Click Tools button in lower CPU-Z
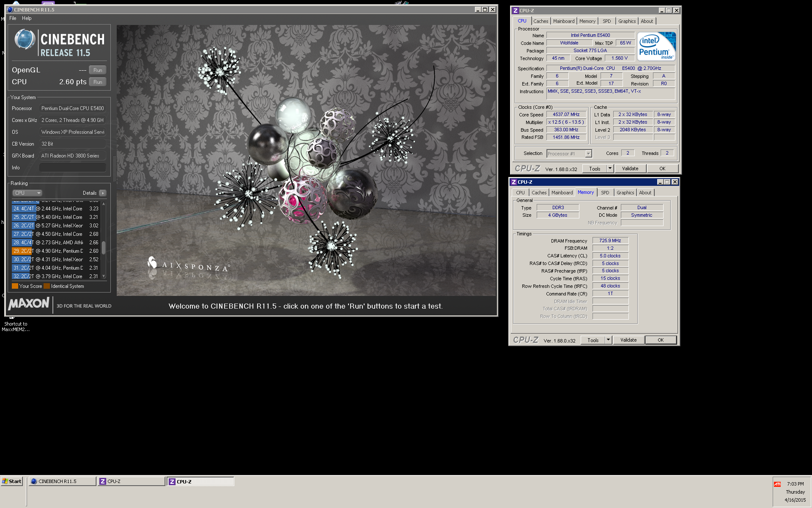This screenshot has height=508, width=812. pyautogui.click(x=593, y=340)
